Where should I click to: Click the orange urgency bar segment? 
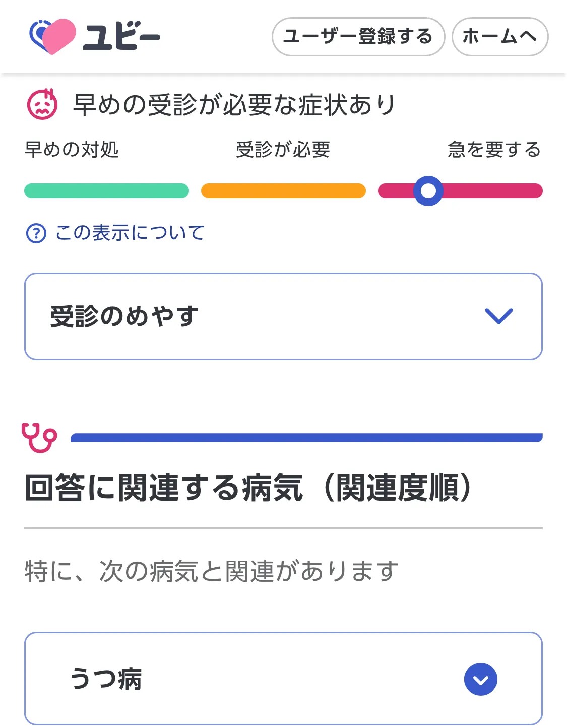pyautogui.click(x=283, y=191)
